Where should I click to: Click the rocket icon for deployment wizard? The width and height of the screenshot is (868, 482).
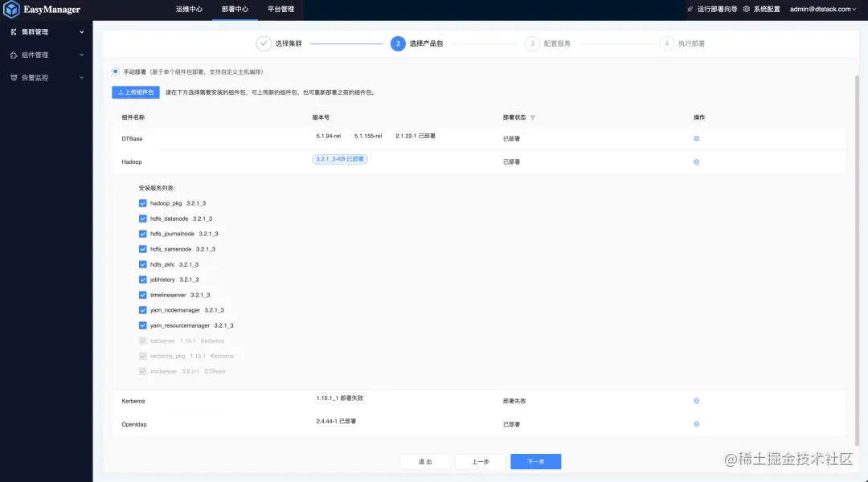(690, 10)
